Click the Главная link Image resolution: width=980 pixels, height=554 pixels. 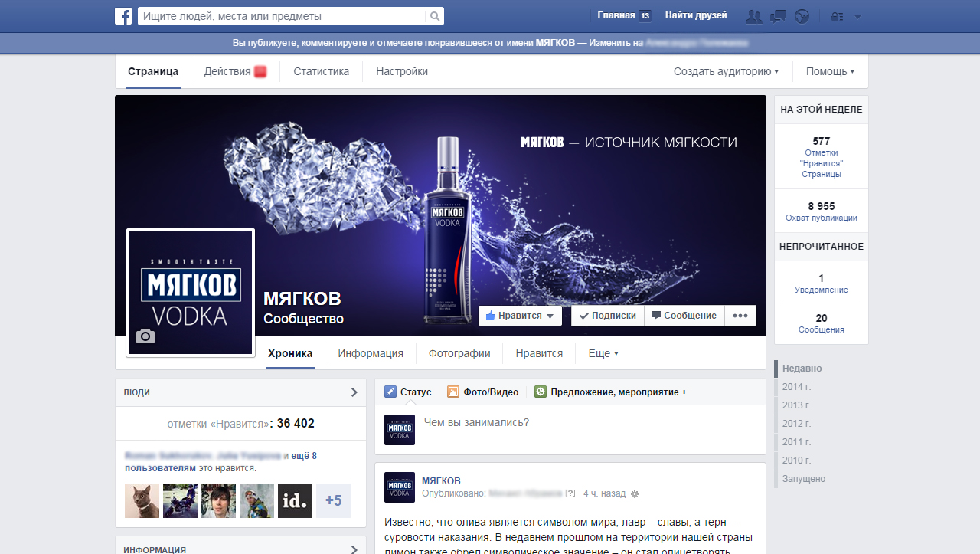[x=616, y=15]
